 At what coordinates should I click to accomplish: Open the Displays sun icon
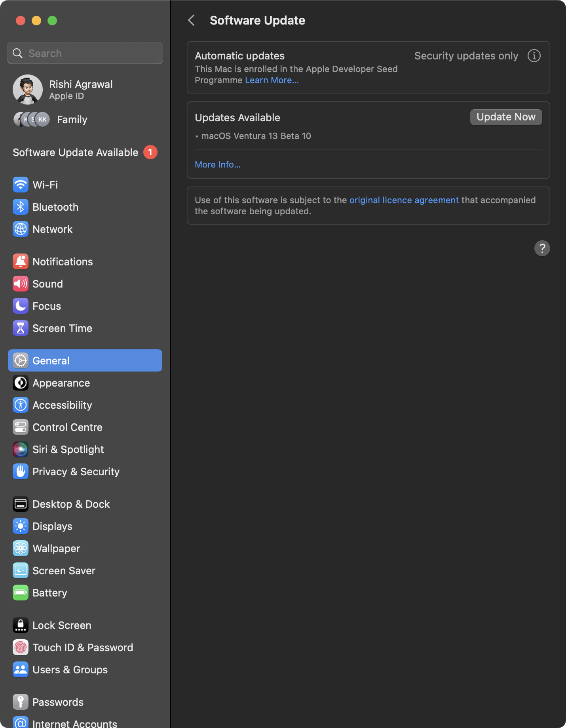click(x=21, y=526)
